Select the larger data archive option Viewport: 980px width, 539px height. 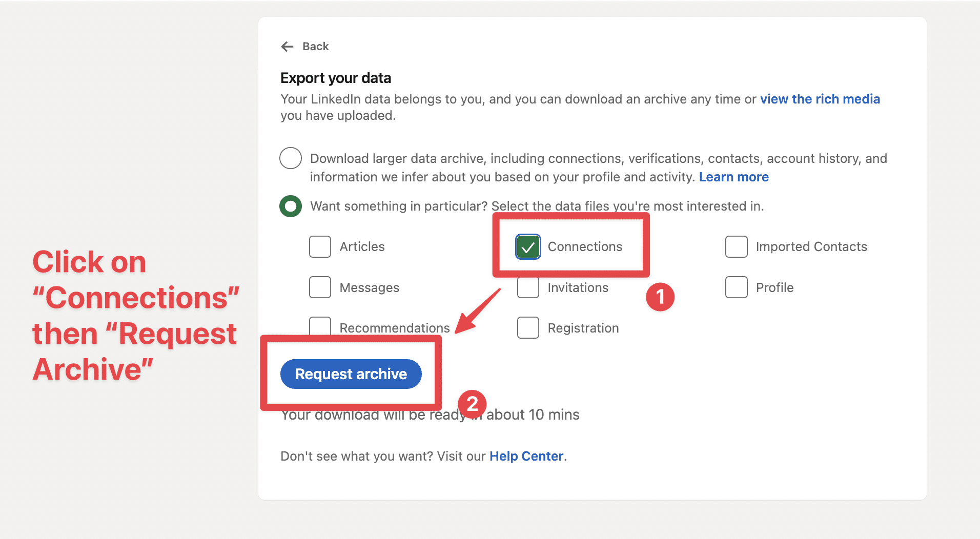[290, 158]
